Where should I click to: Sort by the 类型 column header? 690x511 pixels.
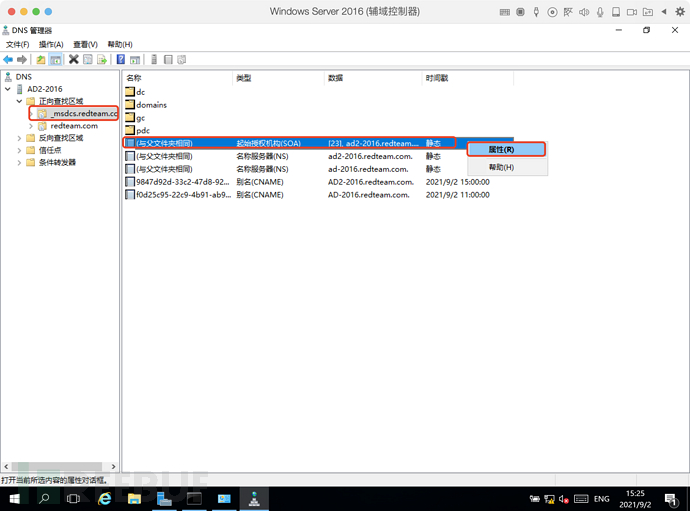pos(278,78)
